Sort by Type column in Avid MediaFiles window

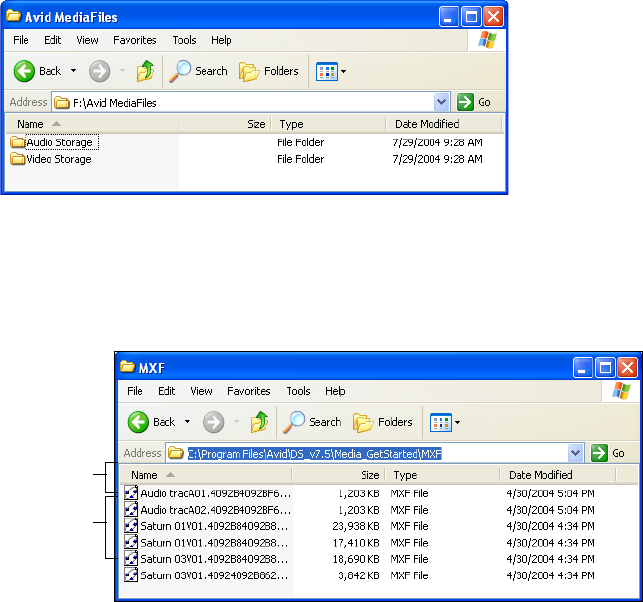coord(328,124)
